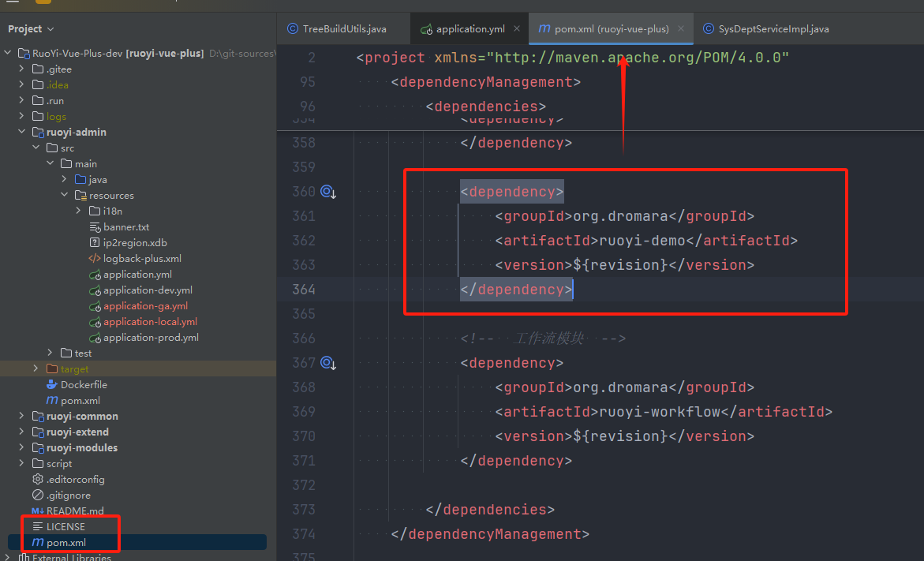Collapse the resources folder
Image resolution: width=924 pixels, height=561 pixels.
(x=64, y=195)
